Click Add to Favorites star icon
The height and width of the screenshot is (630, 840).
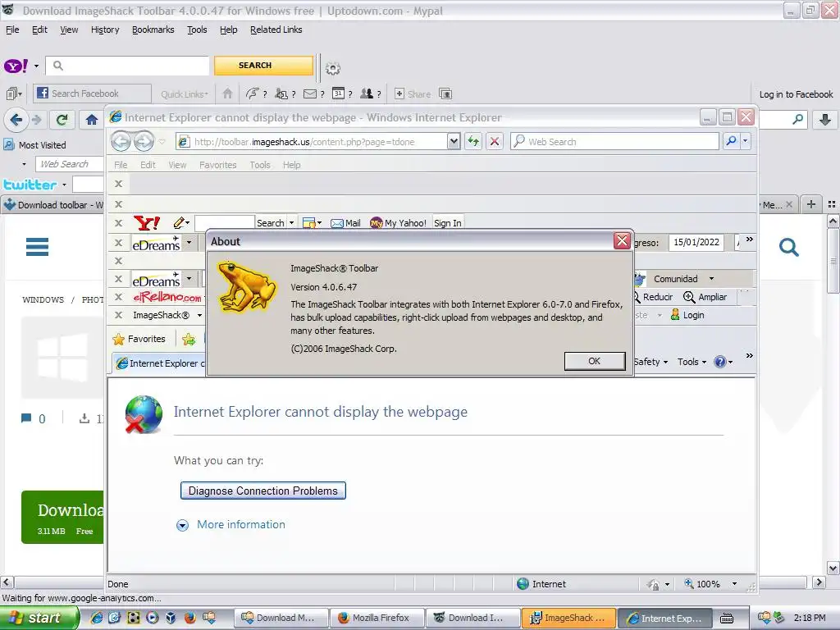coord(189,339)
